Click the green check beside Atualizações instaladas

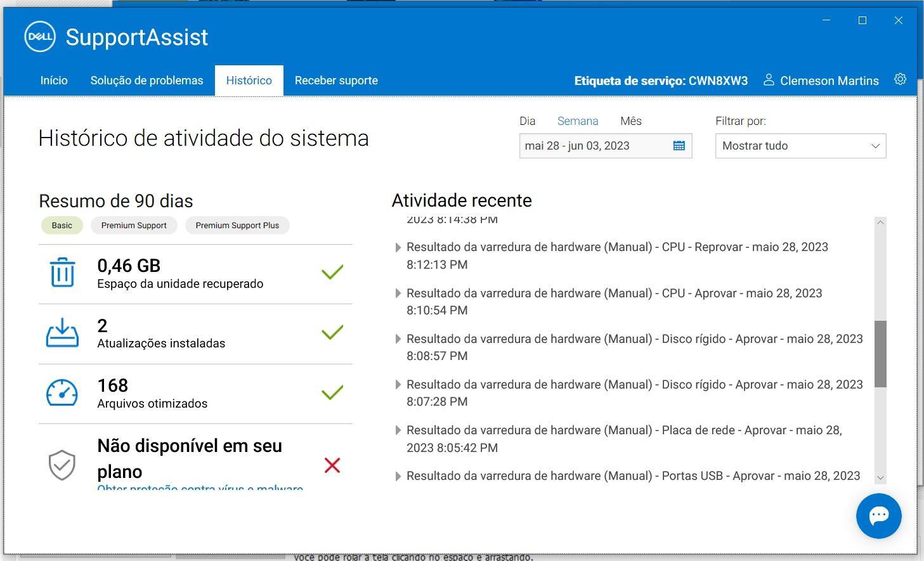[x=332, y=332]
